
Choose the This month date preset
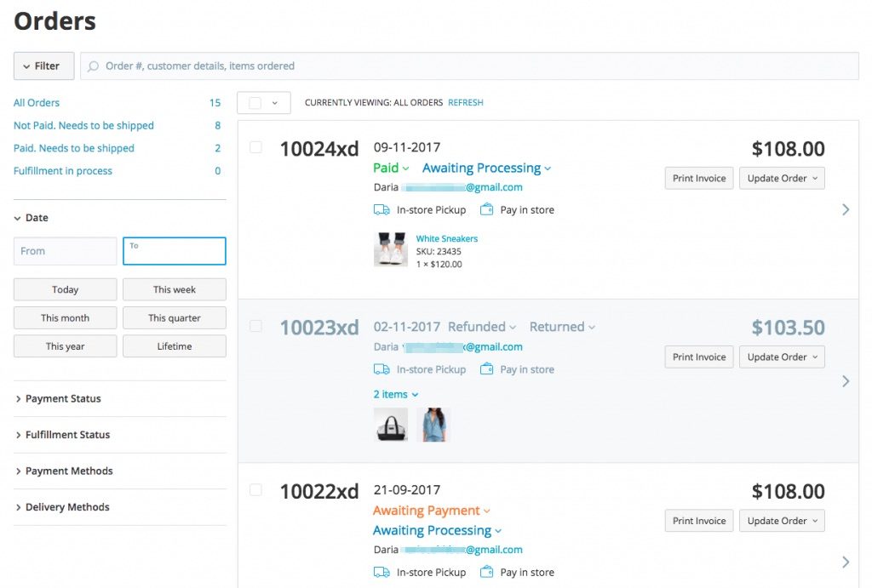(x=65, y=318)
